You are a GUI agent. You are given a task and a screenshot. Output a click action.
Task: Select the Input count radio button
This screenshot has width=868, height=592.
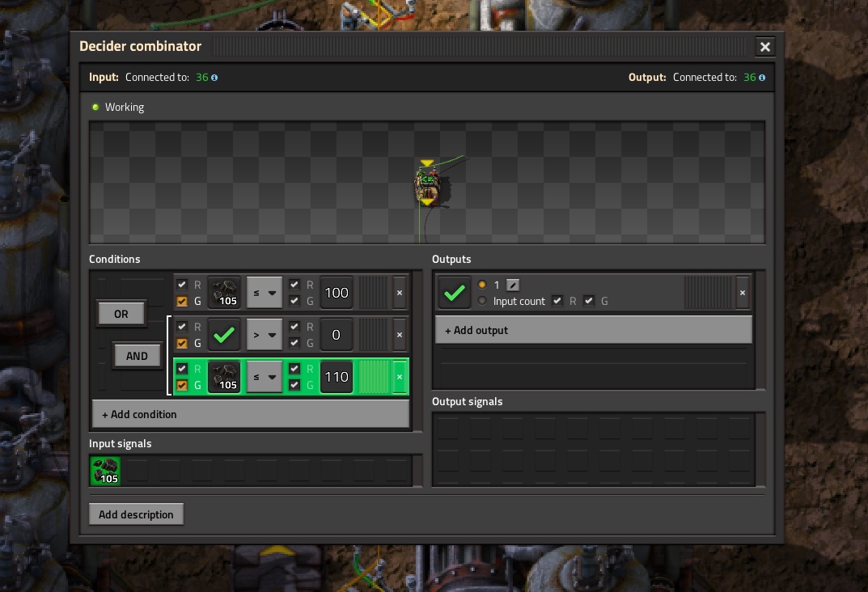[483, 301]
